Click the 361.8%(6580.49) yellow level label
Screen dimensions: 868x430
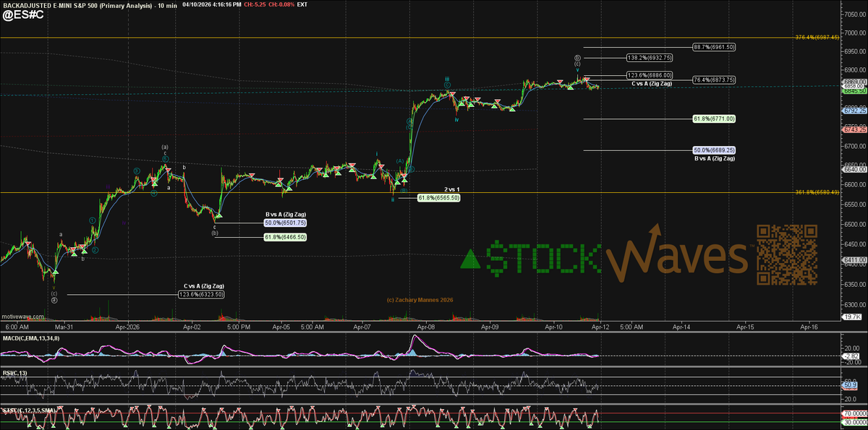click(x=816, y=192)
